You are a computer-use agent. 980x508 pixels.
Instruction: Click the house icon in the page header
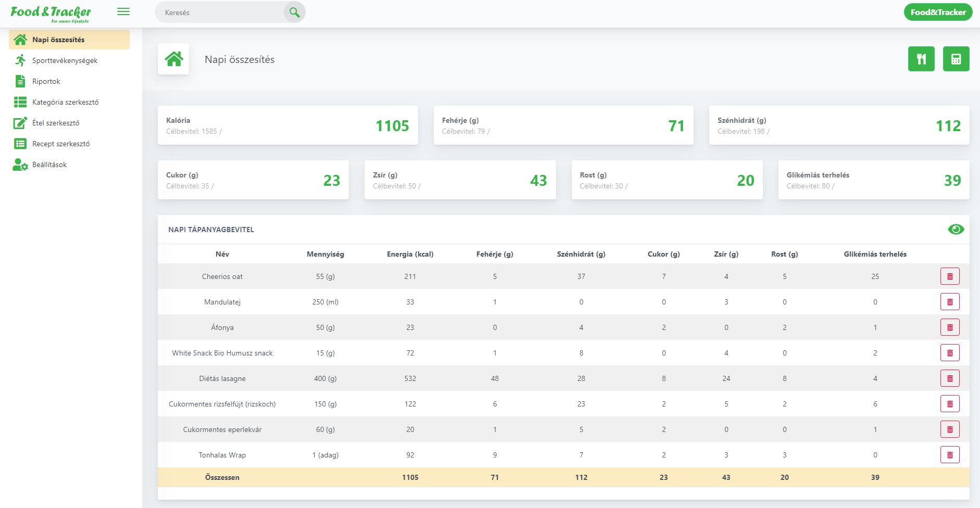(173, 59)
